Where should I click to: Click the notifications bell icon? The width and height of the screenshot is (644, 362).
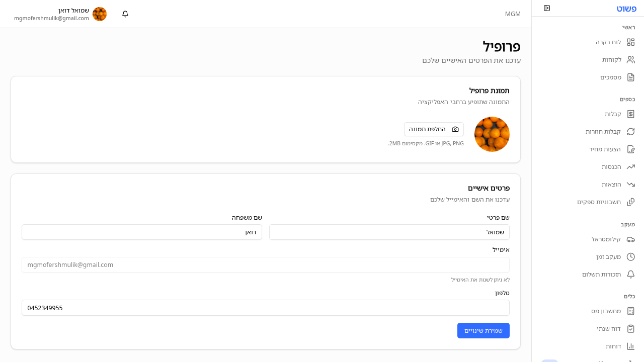click(x=125, y=14)
